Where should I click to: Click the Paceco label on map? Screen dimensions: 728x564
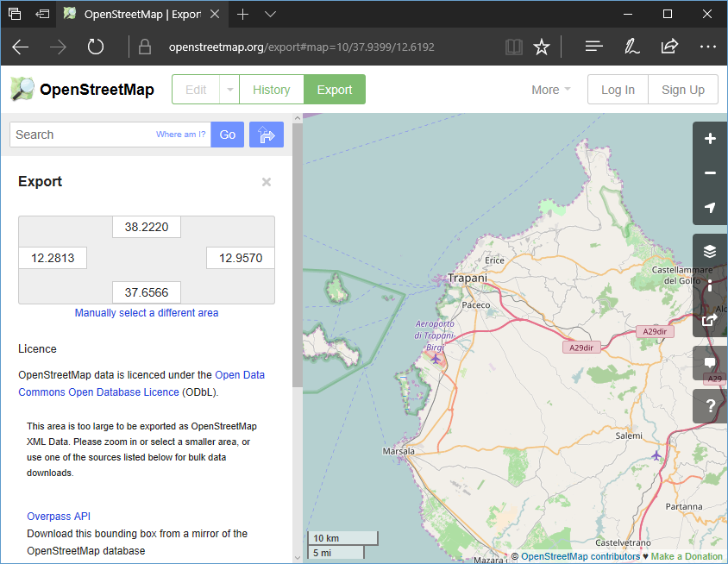click(476, 305)
